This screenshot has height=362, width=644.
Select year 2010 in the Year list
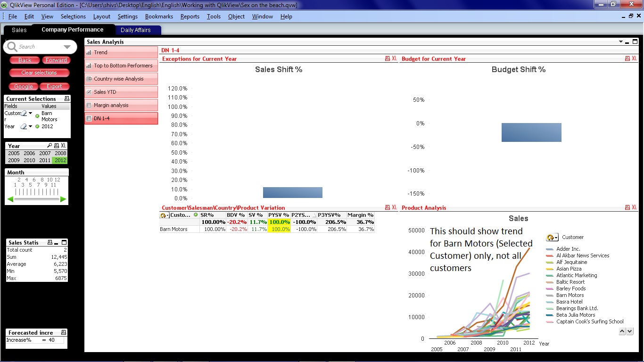(x=29, y=160)
